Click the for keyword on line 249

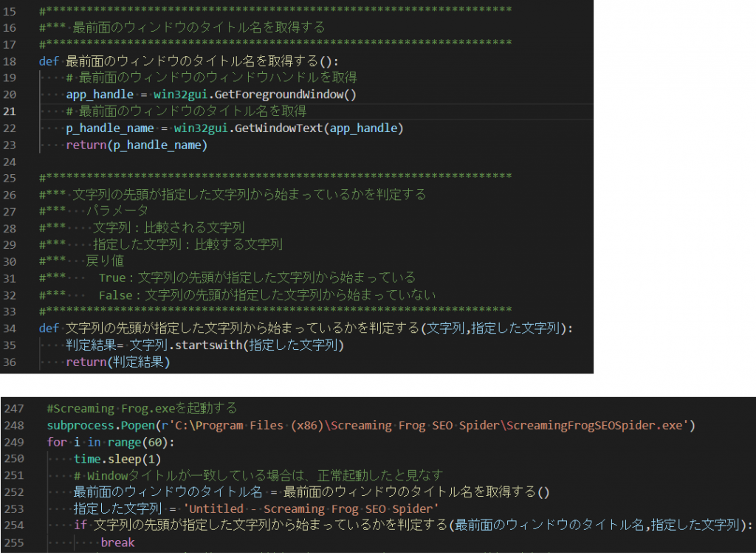[x=55, y=442]
